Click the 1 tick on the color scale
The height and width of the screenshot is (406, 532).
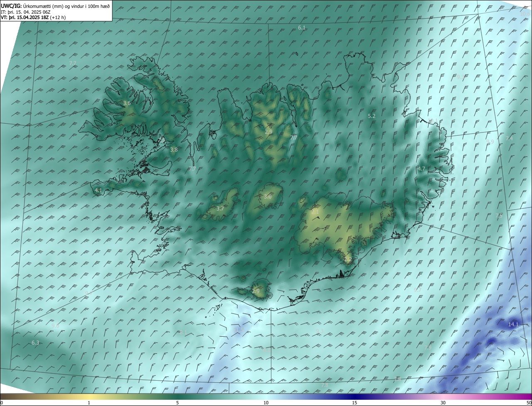(89, 403)
